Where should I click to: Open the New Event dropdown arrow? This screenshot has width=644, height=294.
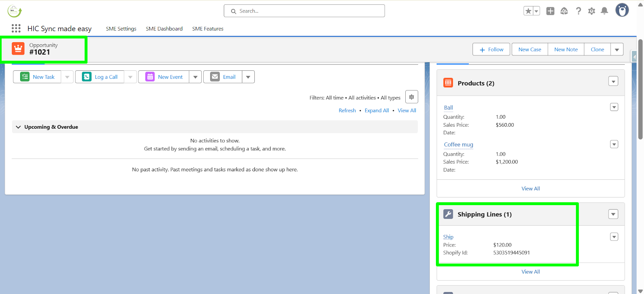195,77
